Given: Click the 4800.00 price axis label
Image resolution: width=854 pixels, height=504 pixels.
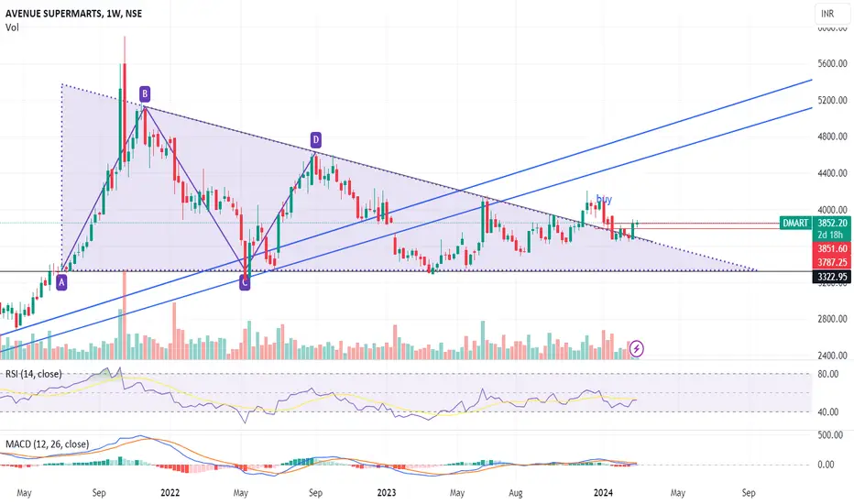Looking at the screenshot, I should click(x=832, y=137).
